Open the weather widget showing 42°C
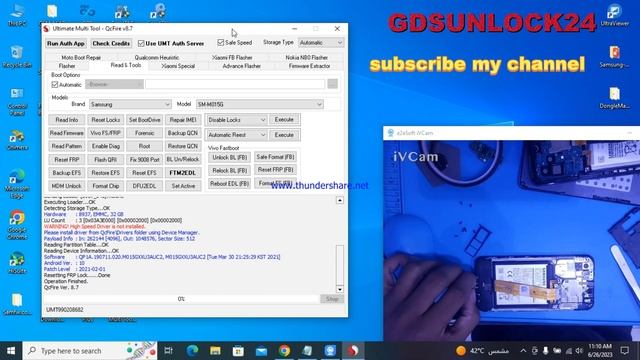 pyautogui.click(x=482, y=351)
